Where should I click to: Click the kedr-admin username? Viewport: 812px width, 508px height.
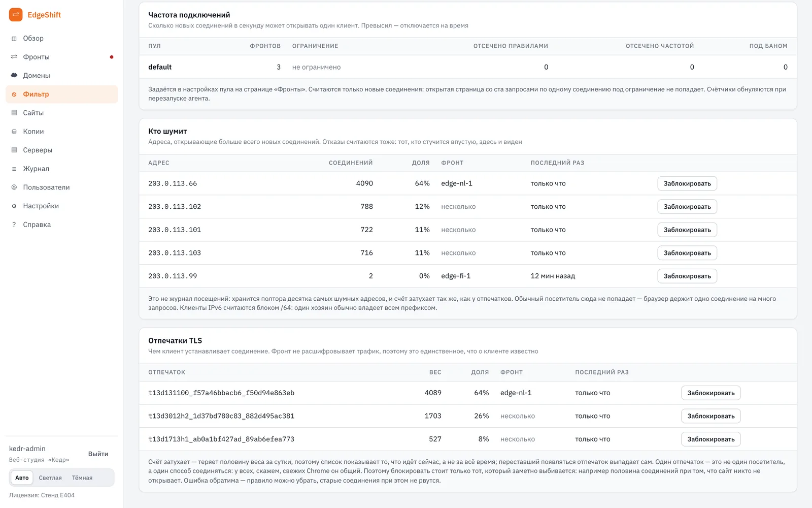point(27,449)
